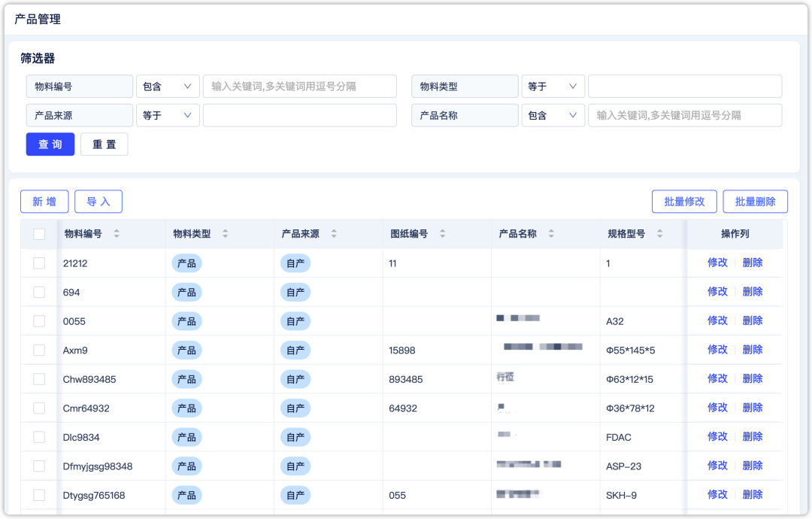Open the 包含 dropdown next to 物料编号
The height and width of the screenshot is (519, 812).
tap(167, 86)
